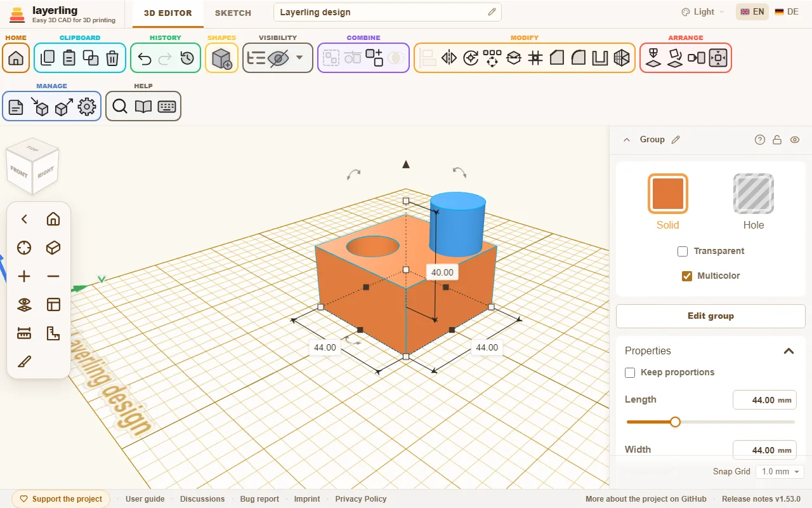Open the Snap Grid 1.0 mm dropdown
The height and width of the screenshot is (508, 812).
point(780,472)
